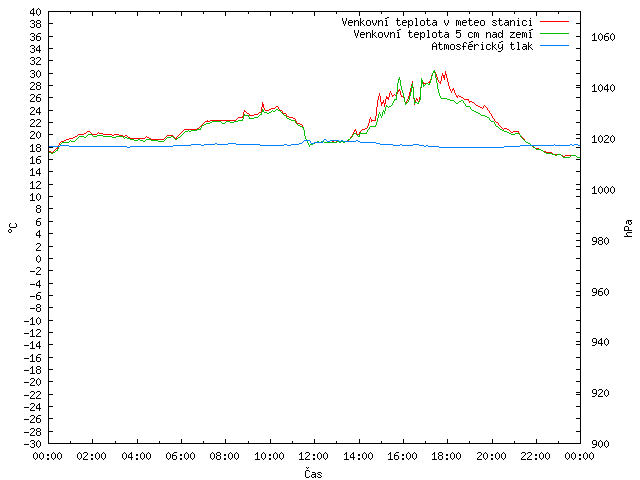Click the temperature axis label '0'

click(x=38, y=259)
